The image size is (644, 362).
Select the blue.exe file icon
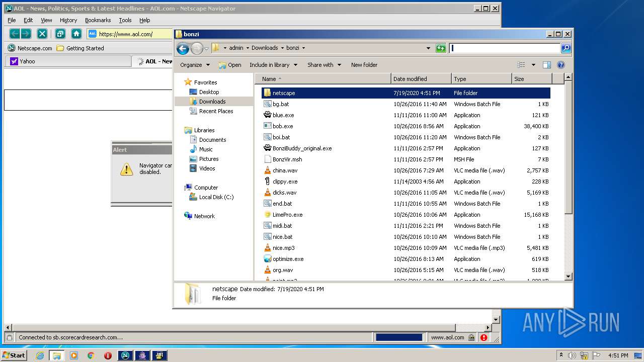click(x=268, y=115)
